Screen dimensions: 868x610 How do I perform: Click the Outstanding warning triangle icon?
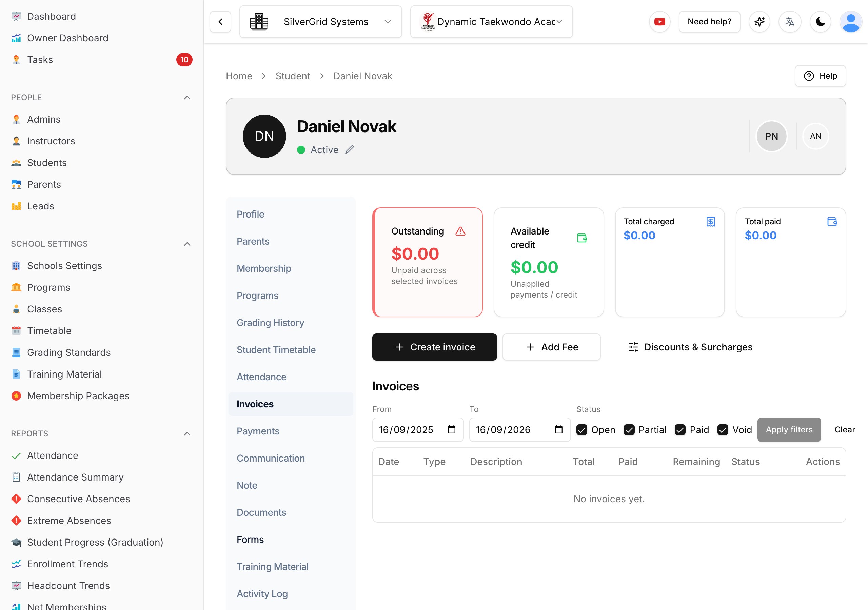coord(460,231)
